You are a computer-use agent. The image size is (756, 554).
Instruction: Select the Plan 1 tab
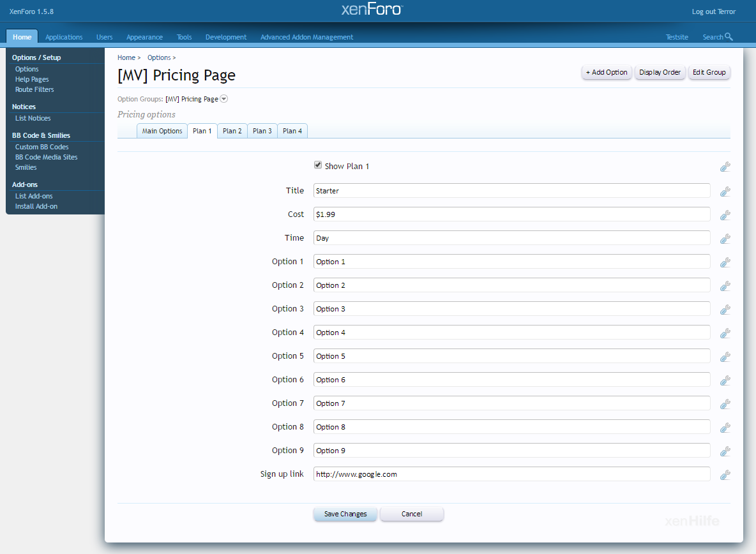(202, 131)
